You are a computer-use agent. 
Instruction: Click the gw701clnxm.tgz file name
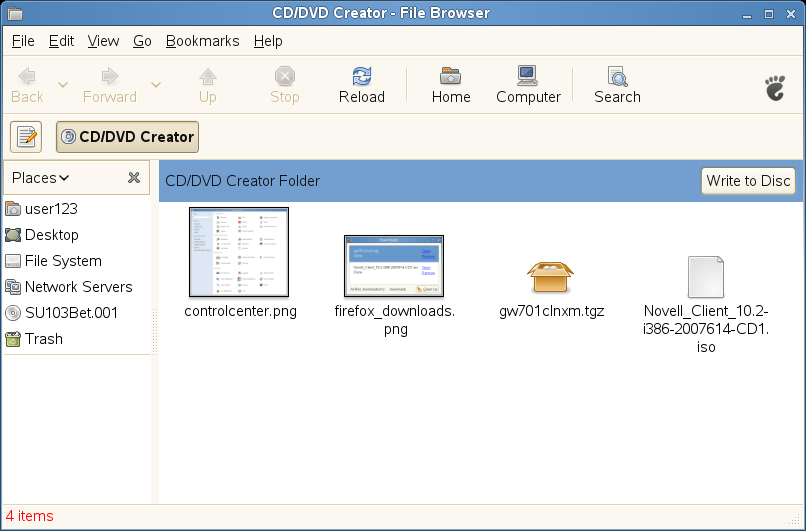click(552, 312)
